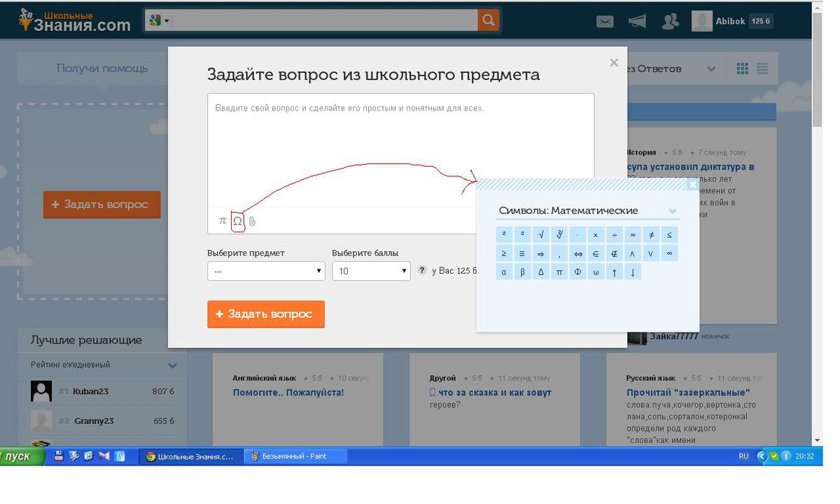Insert the down arrow ↓ symbol
The width and height of the screenshot is (840, 504).
tap(633, 272)
